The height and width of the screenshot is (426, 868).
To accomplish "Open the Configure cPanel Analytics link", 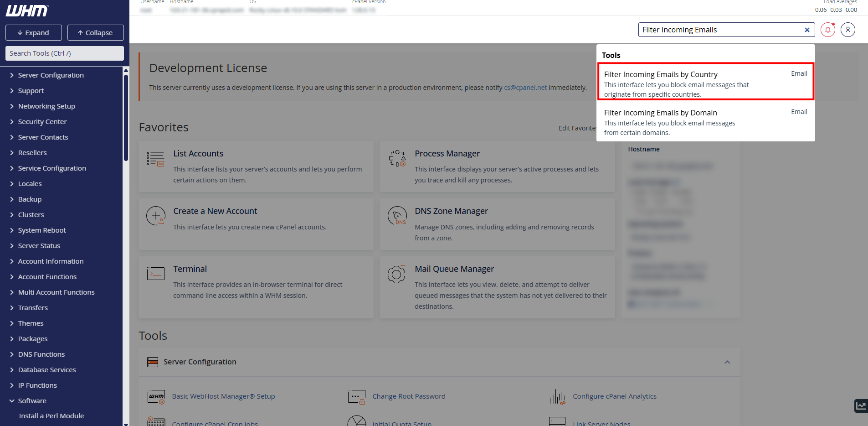I will 615,396.
